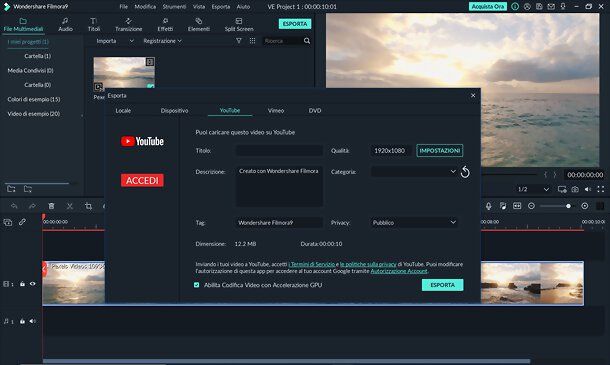Open the Modifica menu

click(x=145, y=7)
